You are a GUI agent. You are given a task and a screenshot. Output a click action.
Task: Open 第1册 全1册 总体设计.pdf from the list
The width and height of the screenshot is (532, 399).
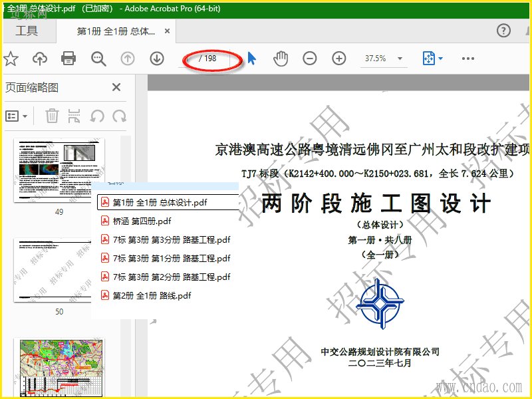168,203
